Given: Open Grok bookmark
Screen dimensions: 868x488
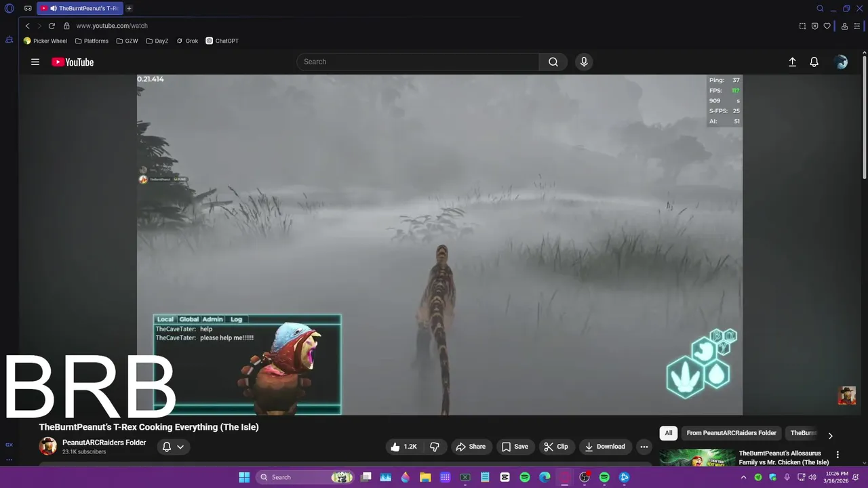Looking at the screenshot, I should point(187,41).
